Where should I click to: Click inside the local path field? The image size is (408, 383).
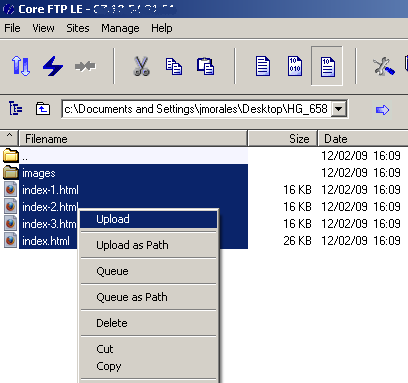click(x=197, y=109)
